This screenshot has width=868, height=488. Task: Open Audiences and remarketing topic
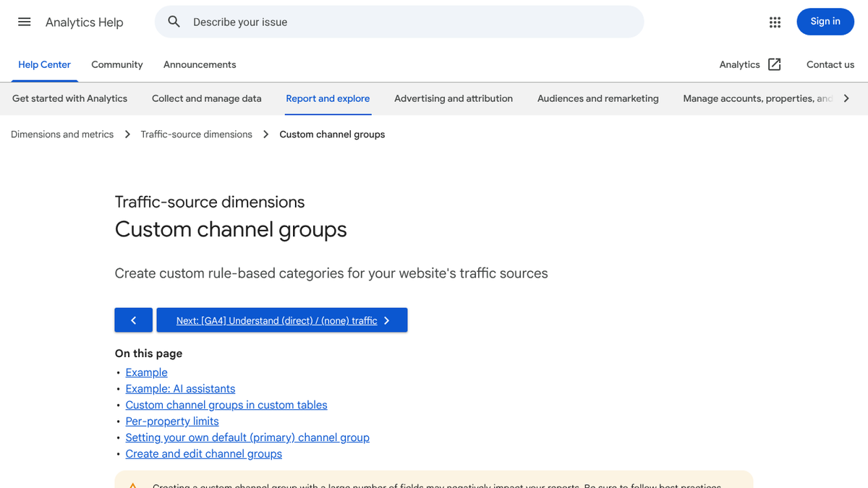(x=598, y=98)
